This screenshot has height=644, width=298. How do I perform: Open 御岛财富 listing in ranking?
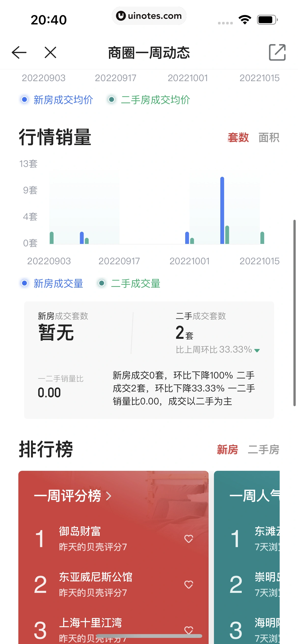tap(80, 532)
